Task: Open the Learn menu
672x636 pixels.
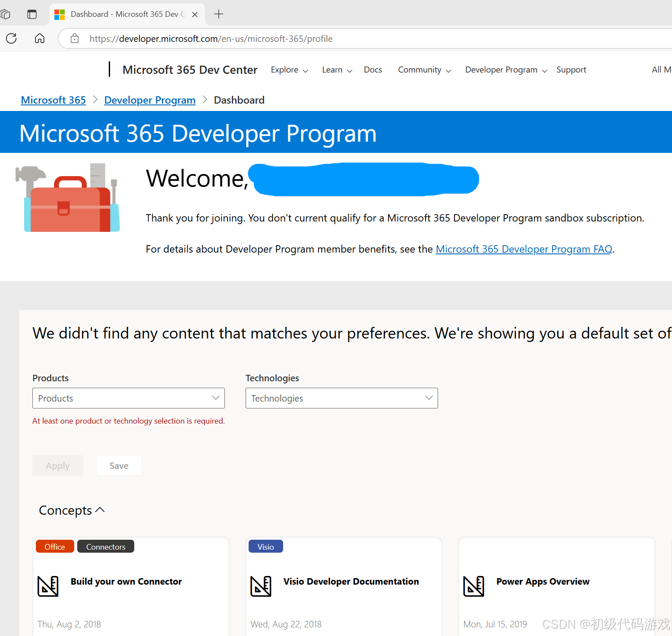Action: (337, 70)
